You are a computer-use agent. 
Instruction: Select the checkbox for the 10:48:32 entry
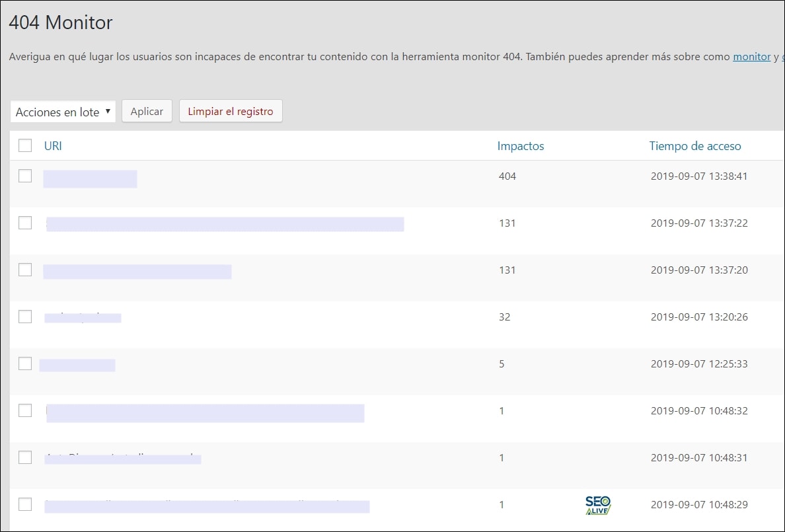tap(25, 410)
